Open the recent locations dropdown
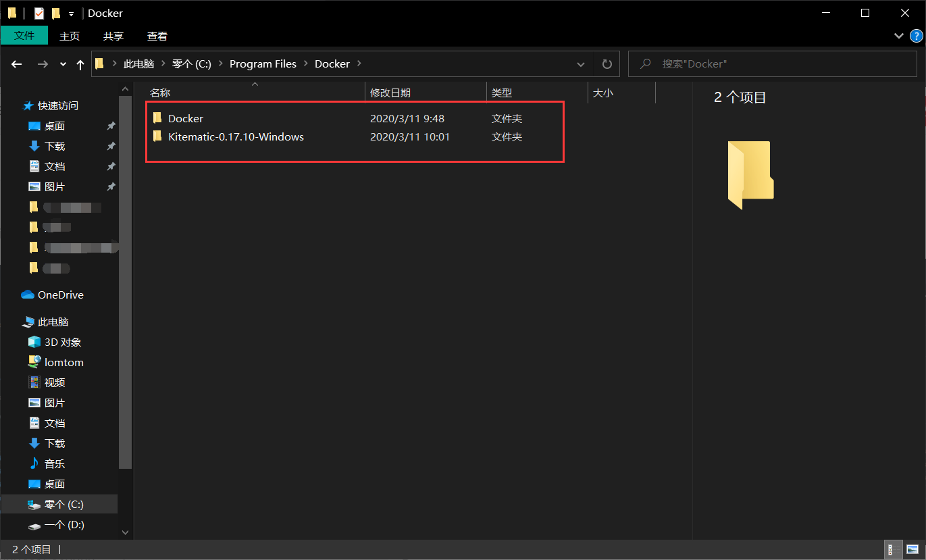The height and width of the screenshot is (560, 926). (63, 64)
